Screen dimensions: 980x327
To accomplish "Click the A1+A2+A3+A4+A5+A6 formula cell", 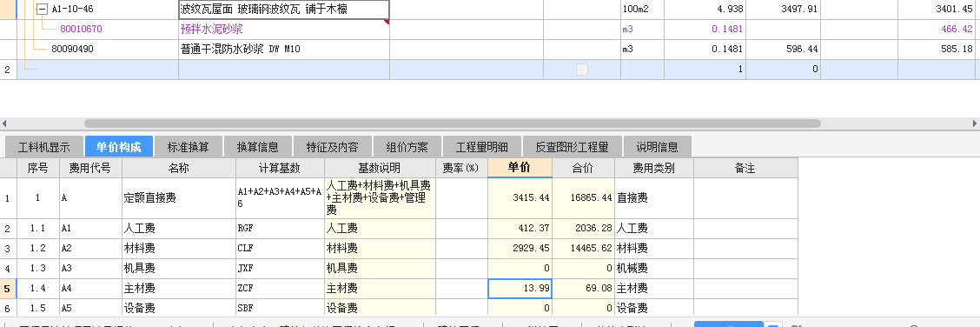I will [x=280, y=198].
